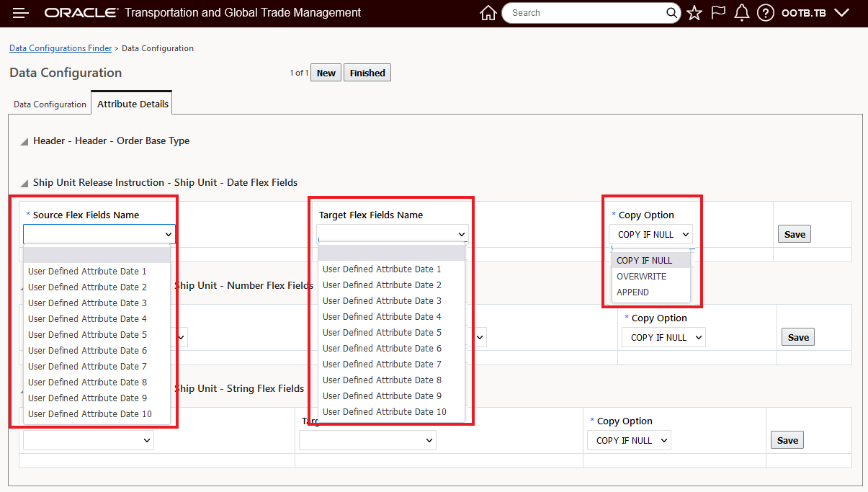Open the help question mark icon

click(x=766, y=13)
